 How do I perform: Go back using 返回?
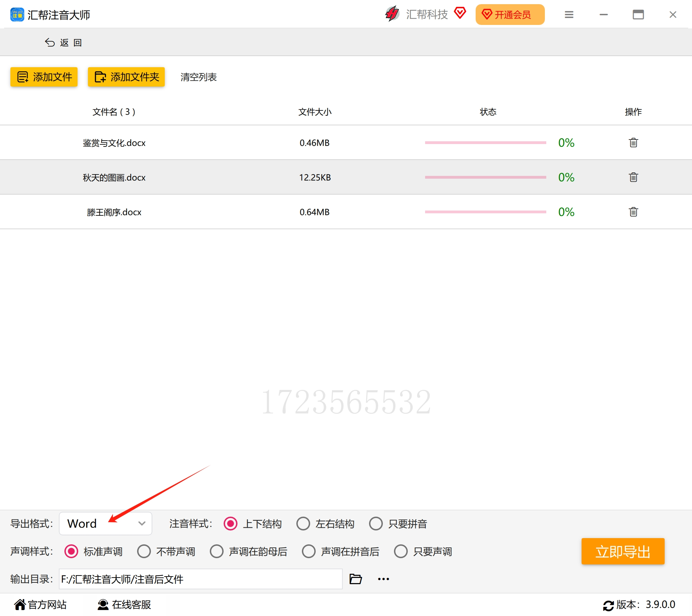(63, 42)
